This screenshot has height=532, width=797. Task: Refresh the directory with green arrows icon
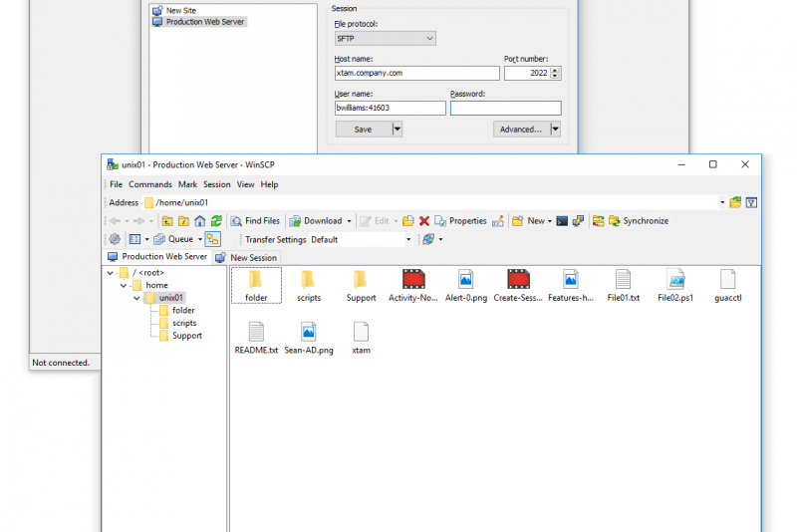tap(216, 221)
